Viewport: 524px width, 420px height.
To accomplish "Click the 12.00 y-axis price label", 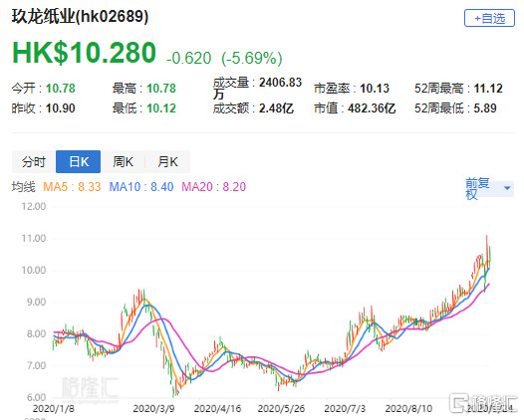I will (34, 206).
